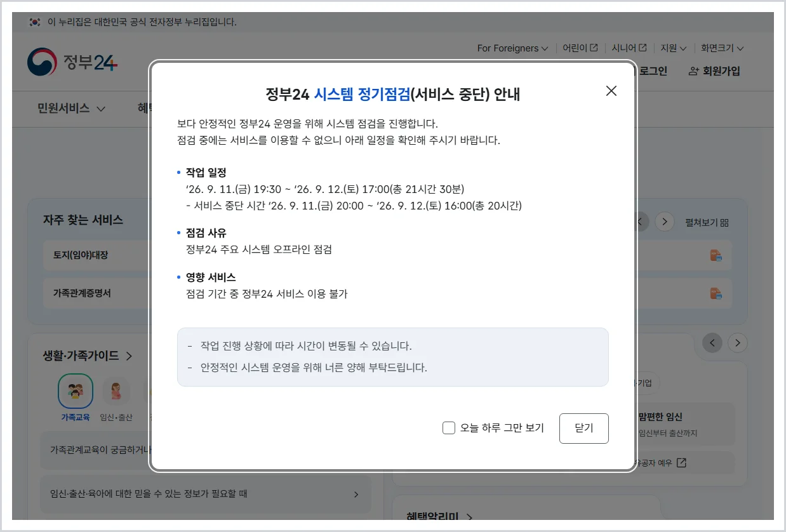The image size is (786, 532).
Task: Open the 맘편한 임신 card
Action: tap(685, 425)
